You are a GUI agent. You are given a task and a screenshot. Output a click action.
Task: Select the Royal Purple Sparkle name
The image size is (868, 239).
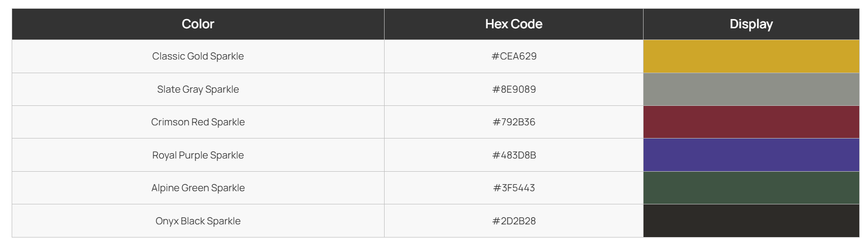pyautogui.click(x=198, y=155)
